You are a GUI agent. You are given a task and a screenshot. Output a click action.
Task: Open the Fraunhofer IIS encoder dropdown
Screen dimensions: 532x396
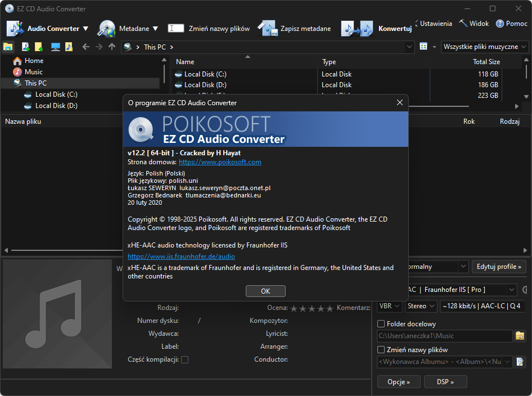pyautogui.click(x=512, y=290)
